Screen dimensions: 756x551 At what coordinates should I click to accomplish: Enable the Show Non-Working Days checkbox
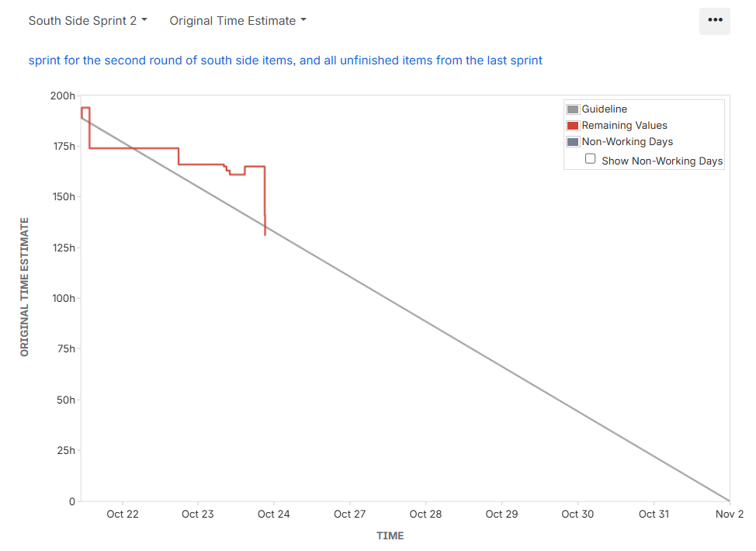pos(591,159)
